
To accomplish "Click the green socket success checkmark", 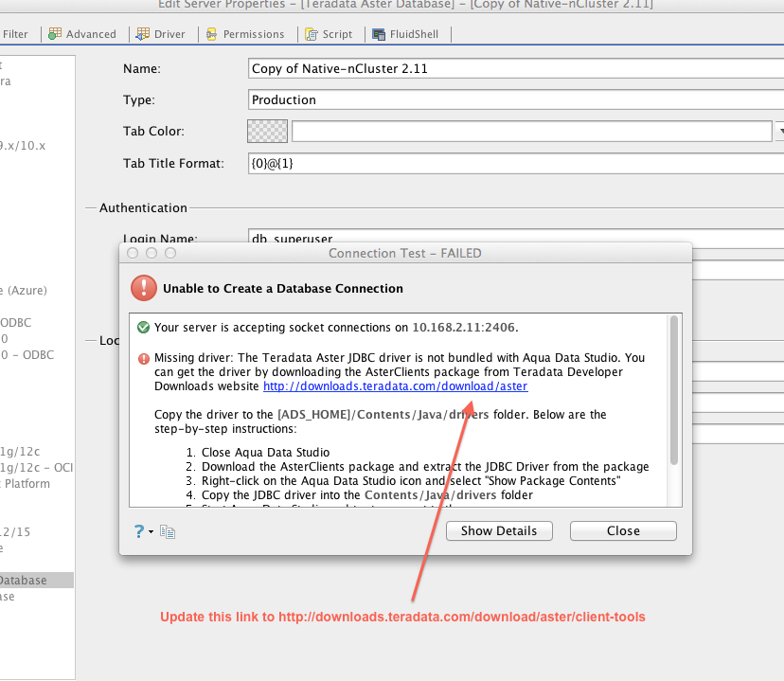I will point(144,328).
